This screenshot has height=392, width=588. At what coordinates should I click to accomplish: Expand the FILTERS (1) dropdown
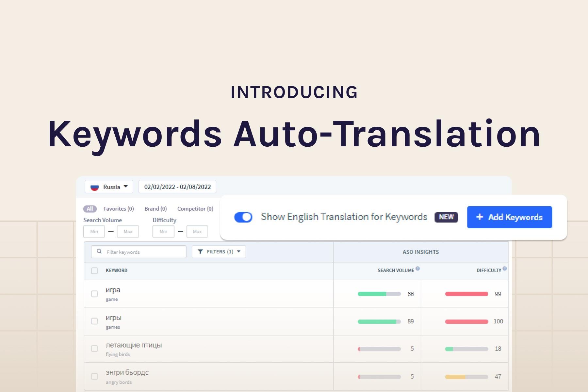(x=219, y=251)
